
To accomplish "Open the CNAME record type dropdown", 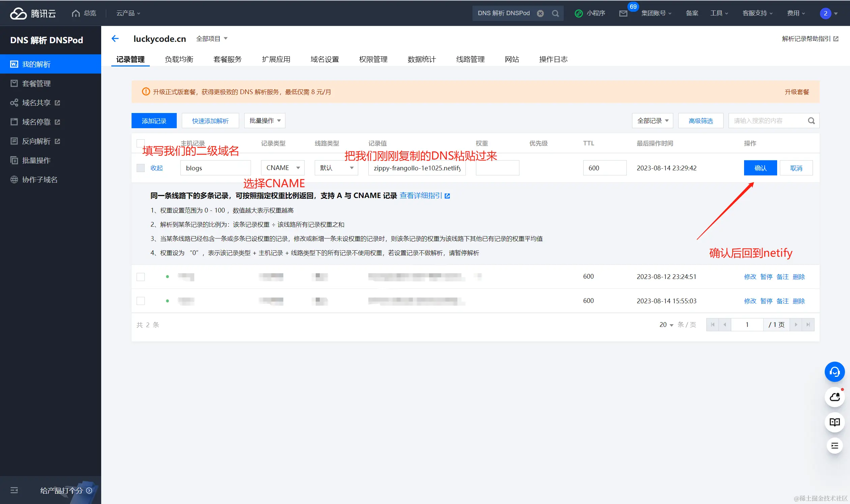I will (x=283, y=168).
